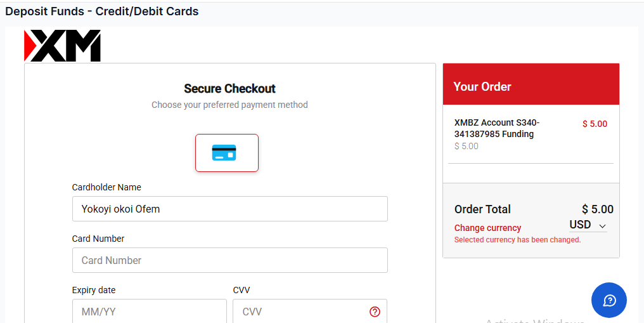Click into the Card Number field

(229, 260)
